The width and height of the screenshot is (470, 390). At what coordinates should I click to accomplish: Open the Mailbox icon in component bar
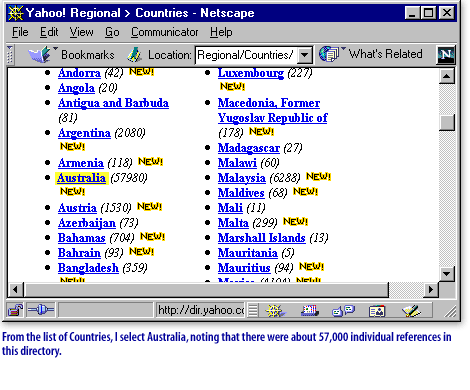(310, 311)
